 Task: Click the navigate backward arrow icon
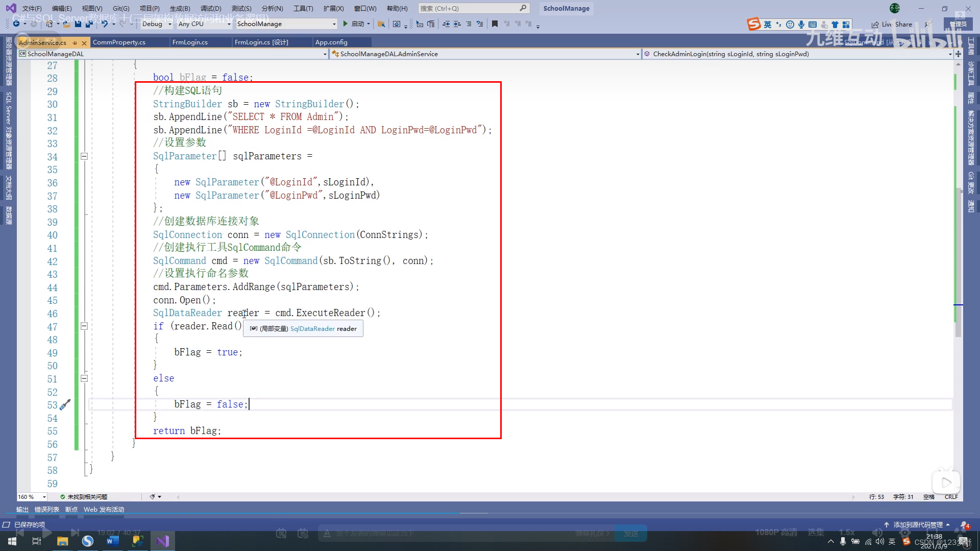click(16, 24)
